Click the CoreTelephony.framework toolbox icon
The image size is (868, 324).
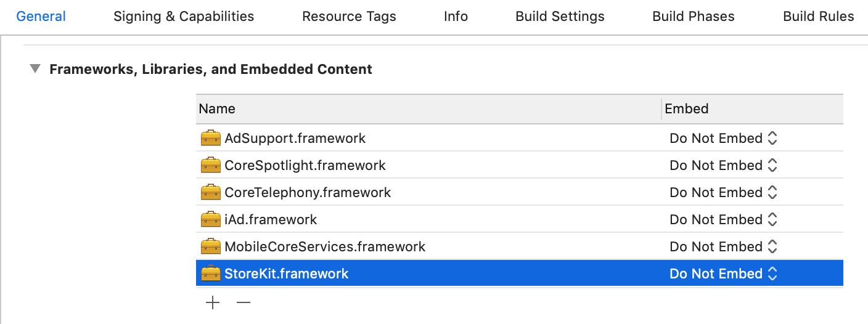(210, 193)
